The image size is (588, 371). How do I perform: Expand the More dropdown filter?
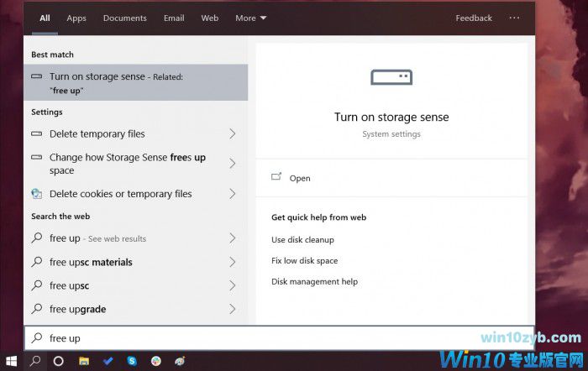pyautogui.click(x=250, y=18)
